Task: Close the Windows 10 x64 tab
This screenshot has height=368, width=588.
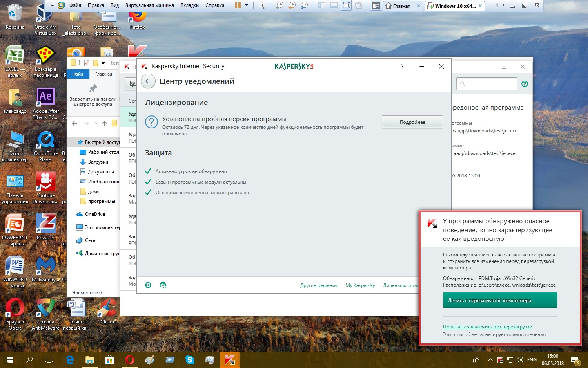Action: click(x=480, y=6)
